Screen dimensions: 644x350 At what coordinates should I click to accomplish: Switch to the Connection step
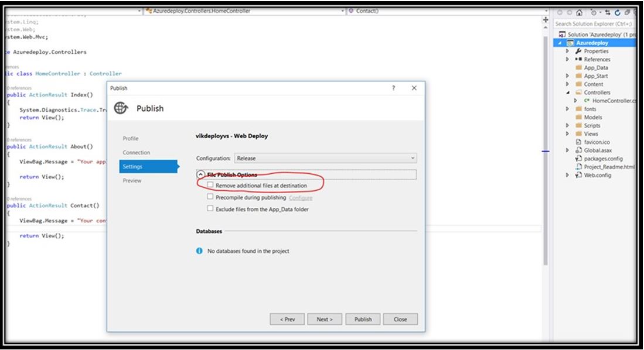click(136, 152)
